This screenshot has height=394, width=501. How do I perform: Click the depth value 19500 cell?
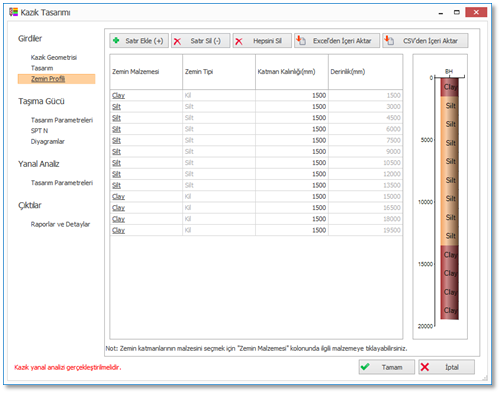tap(366, 230)
